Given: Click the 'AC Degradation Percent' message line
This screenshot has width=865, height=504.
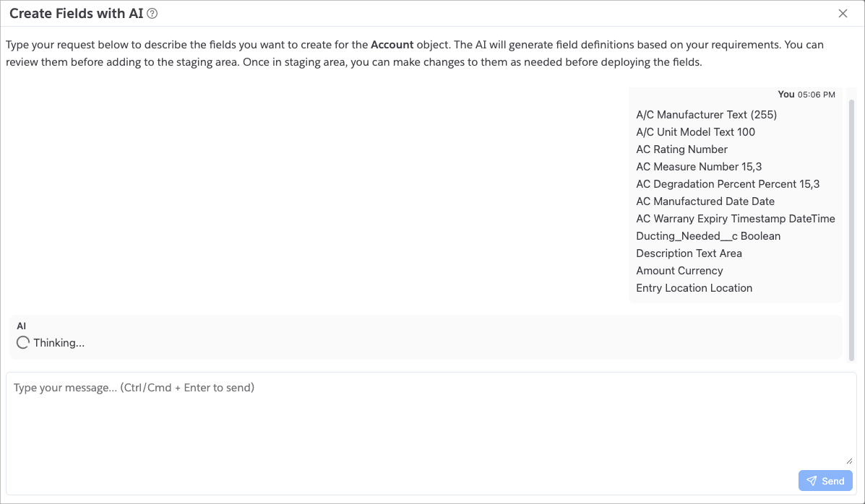Looking at the screenshot, I should (x=728, y=184).
